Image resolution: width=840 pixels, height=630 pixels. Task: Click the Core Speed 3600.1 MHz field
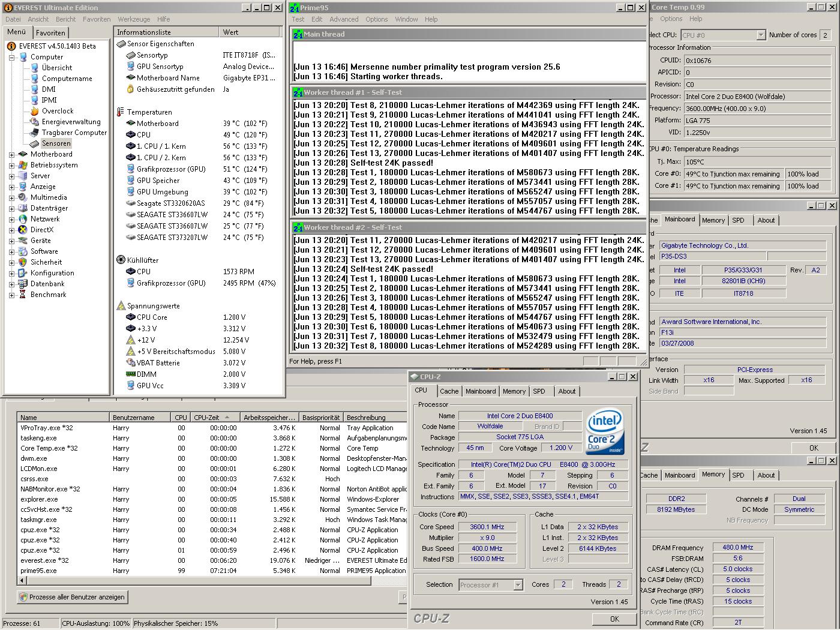[x=487, y=527]
